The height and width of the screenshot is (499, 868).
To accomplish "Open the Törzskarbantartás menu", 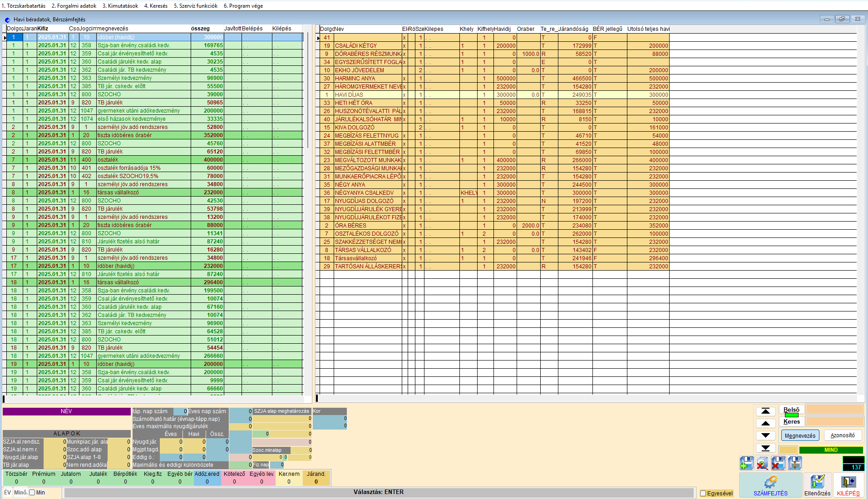I will click(x=23, y=6).
